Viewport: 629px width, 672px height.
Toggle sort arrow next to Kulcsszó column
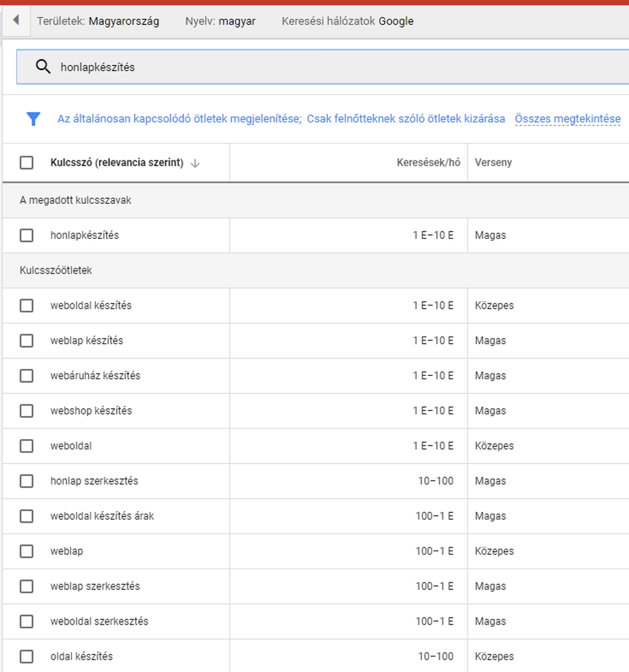195,163
